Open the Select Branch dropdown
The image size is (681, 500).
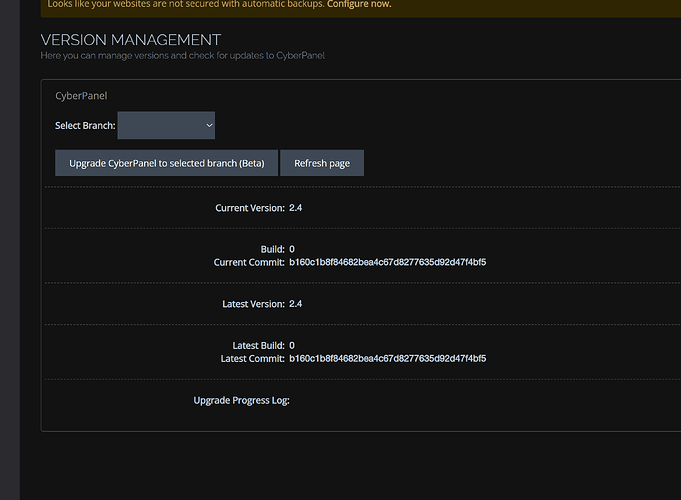point(166,126)
